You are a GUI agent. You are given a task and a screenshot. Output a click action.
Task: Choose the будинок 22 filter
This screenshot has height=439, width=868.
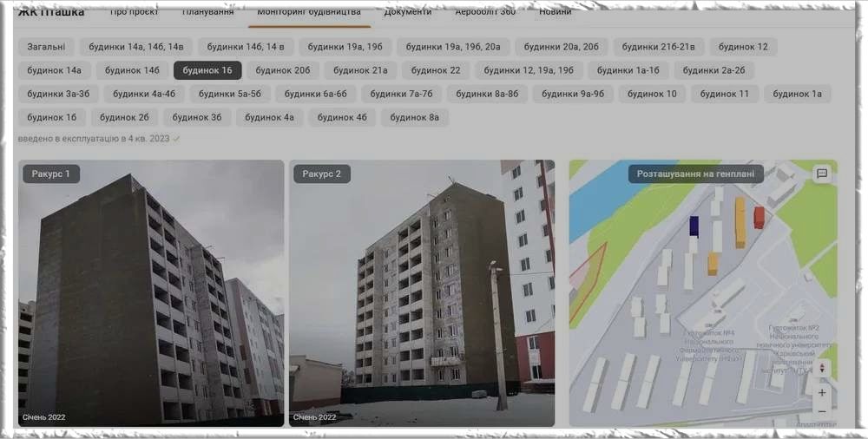pyautogui.click(x=436, y=70)
